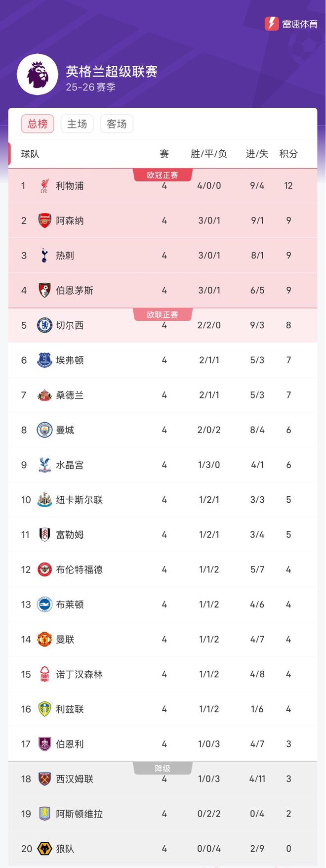This screenshot has width=326, height=868.
Task: Switch to the 主场 home standings tab
Action: click(x=77, y=124)
